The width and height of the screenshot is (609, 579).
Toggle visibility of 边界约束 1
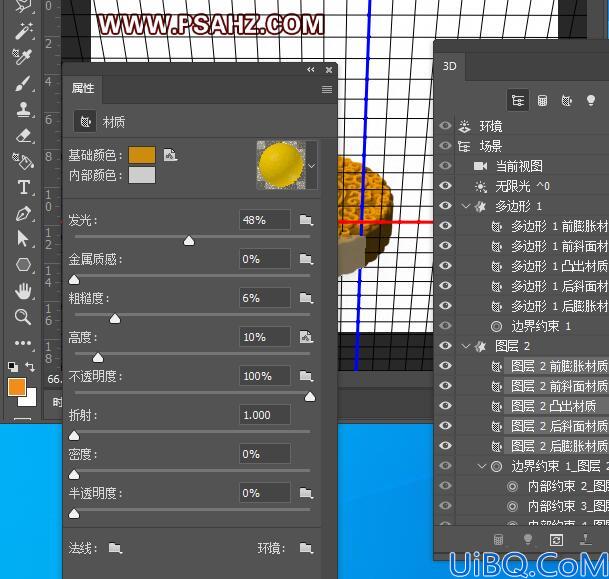(445, 325)
